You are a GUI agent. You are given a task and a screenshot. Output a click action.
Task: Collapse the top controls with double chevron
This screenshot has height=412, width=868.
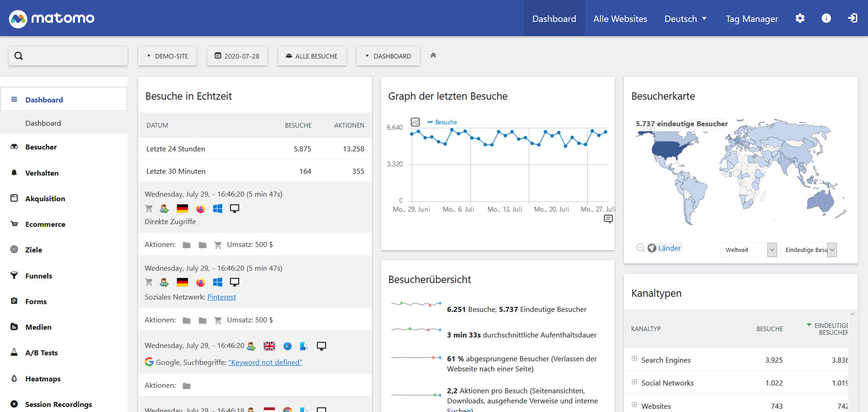coord(433,55)
